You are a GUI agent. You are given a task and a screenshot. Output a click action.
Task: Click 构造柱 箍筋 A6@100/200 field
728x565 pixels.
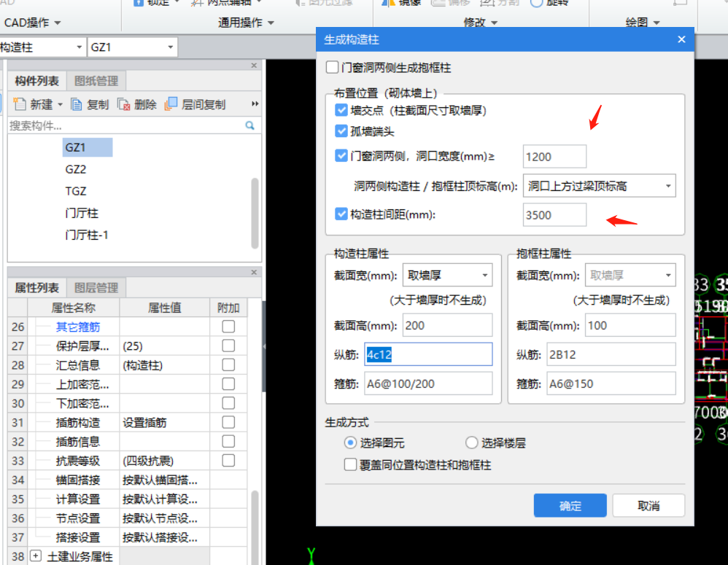(428, 383)
